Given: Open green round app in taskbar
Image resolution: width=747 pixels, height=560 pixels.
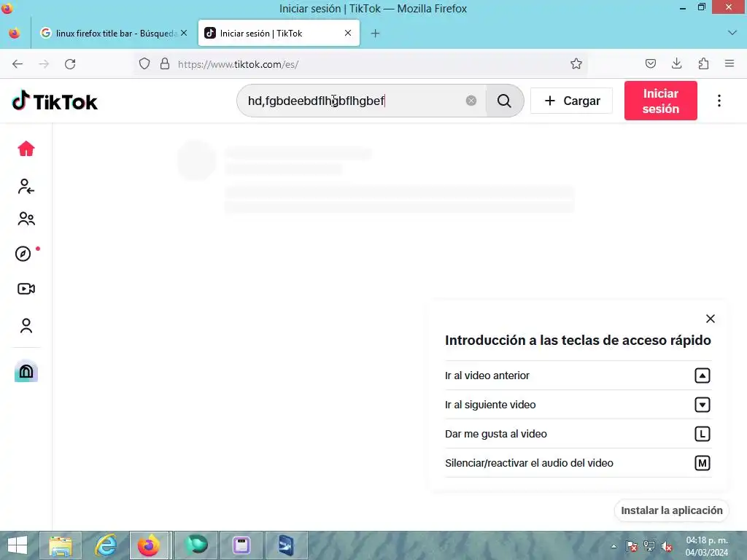Looking at the screenshot, I should [x=196, y=545].
